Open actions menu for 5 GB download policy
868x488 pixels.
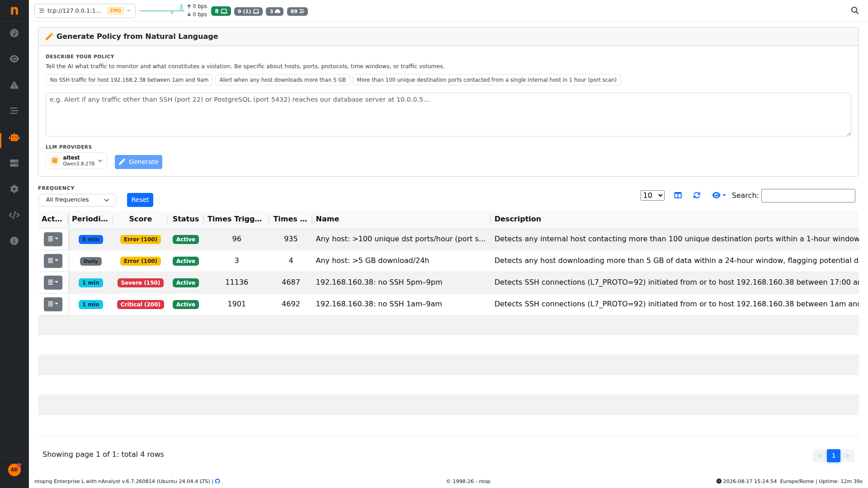(x=53, y=261)
